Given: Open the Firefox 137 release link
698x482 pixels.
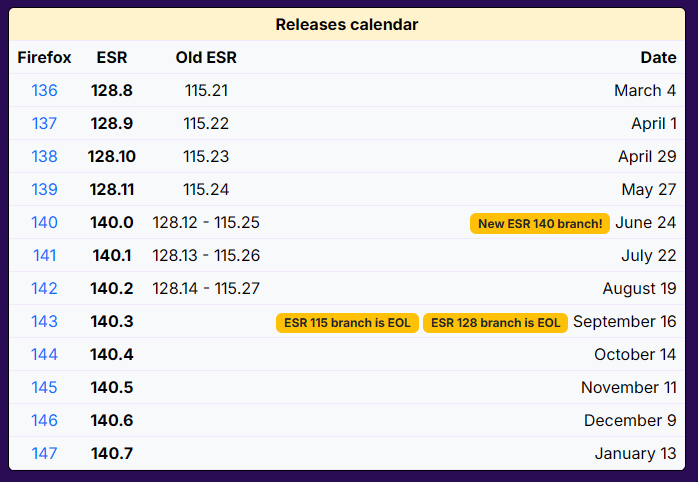Looking at the screenshot, I should point(44,124).
